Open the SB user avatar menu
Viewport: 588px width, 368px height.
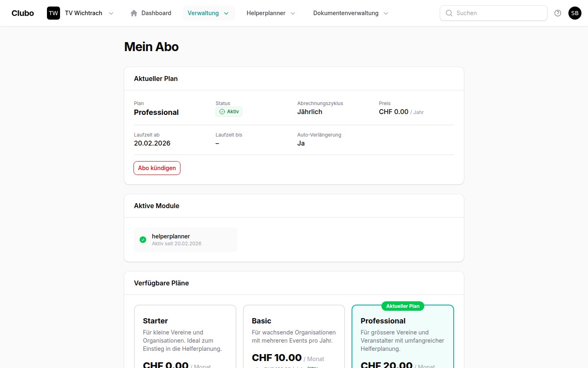pos(575,13)
